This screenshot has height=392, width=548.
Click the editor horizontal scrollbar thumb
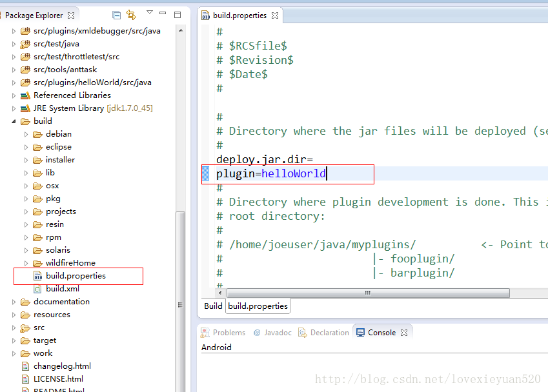(x=368, y=293)
